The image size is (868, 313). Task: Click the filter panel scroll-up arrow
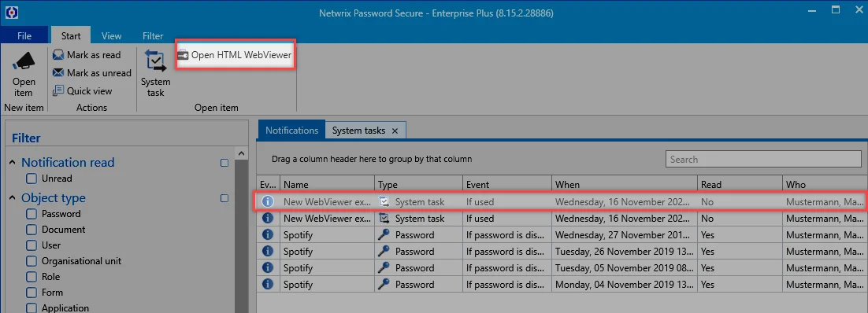[241, 153]
